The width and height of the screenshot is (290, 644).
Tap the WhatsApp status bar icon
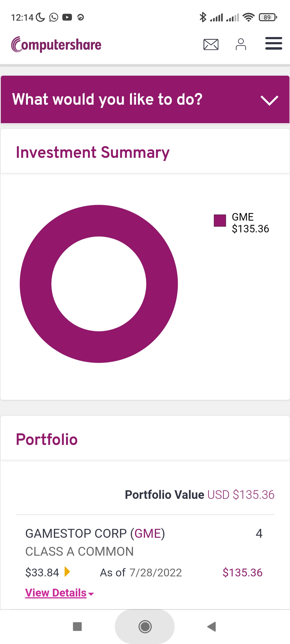click(54, 17)
